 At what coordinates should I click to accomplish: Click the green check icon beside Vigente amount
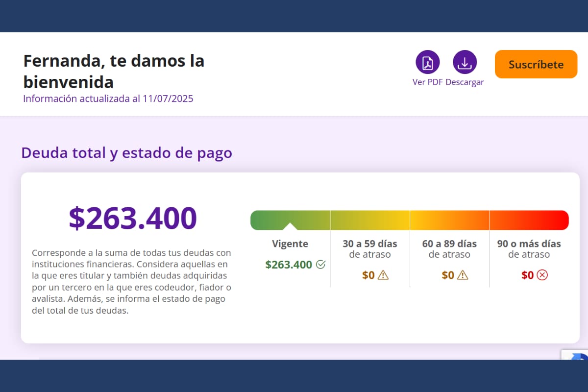pyautogui.click(x=321, y=265)
